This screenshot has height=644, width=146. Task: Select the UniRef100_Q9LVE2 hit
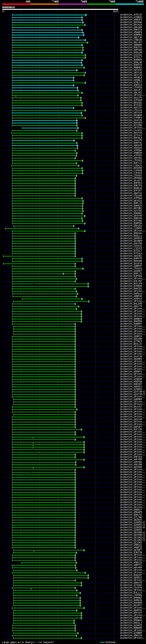[x=131, y=93]
